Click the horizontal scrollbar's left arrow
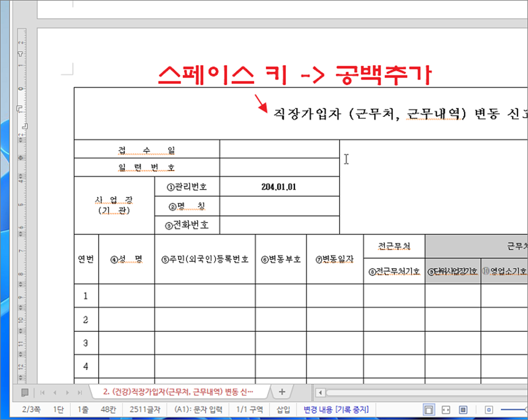This screenshot has height=420, width=528. tap(320, 393)
